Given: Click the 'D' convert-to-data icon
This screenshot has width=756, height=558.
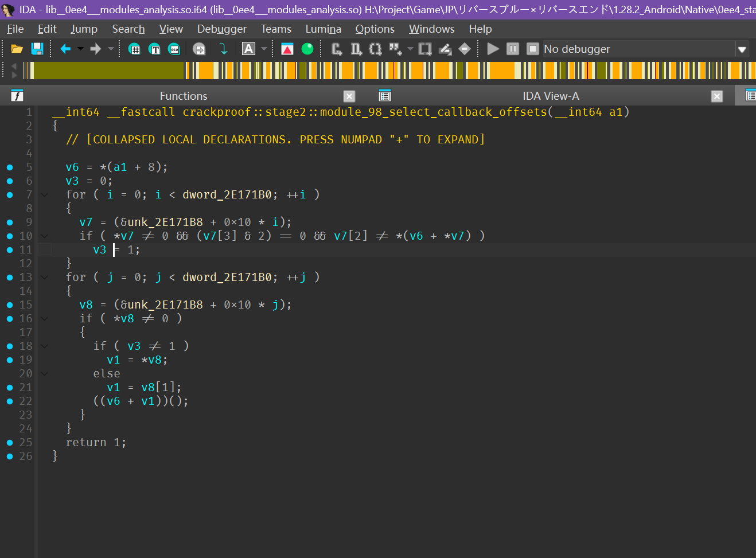Looking at the screenshot, I should tap(356, 49).
